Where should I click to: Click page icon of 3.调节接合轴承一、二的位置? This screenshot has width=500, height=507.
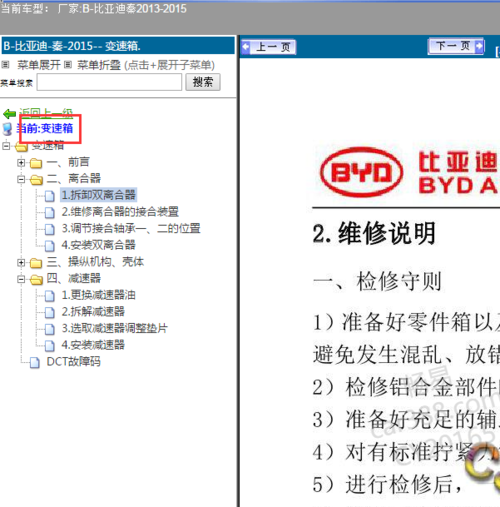50,229
